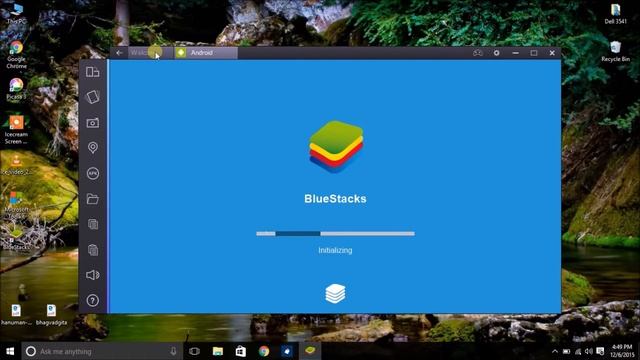This screenshot has width=640, height=360.
Task: Select the bhagvadgita file on desktop
Action: (x=51, y=315)
